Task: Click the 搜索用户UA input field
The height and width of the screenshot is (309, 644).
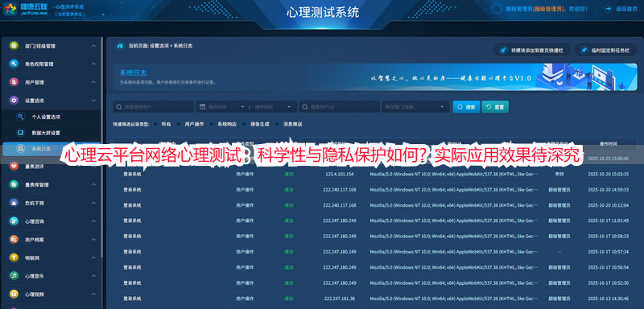Action: 339,107
